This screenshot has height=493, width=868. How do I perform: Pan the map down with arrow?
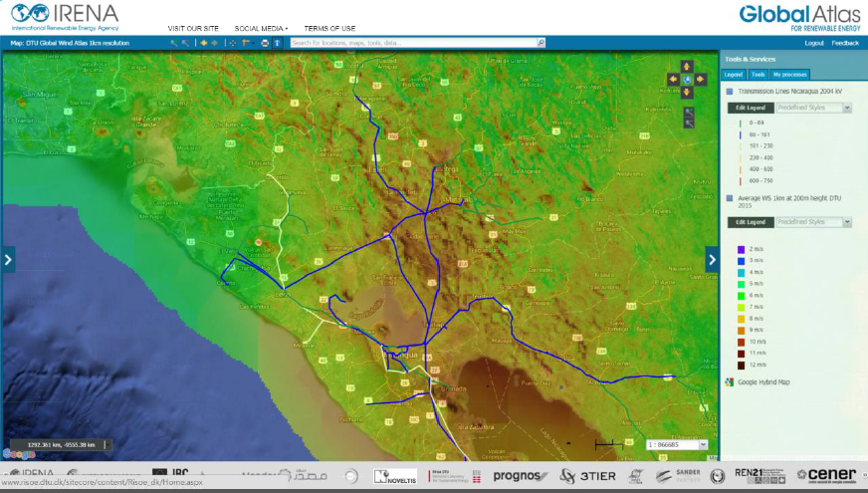pyautogui.click(x=686, y=92)
